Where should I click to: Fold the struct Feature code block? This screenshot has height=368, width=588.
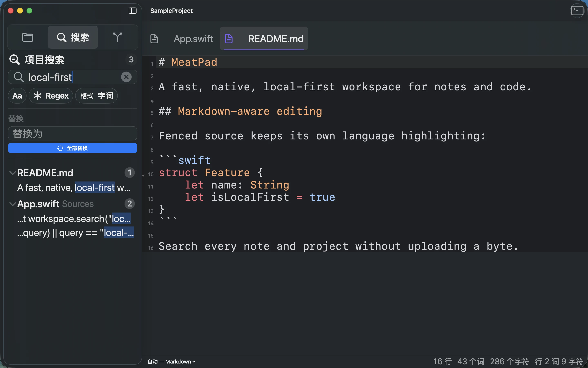coord(143,175)
